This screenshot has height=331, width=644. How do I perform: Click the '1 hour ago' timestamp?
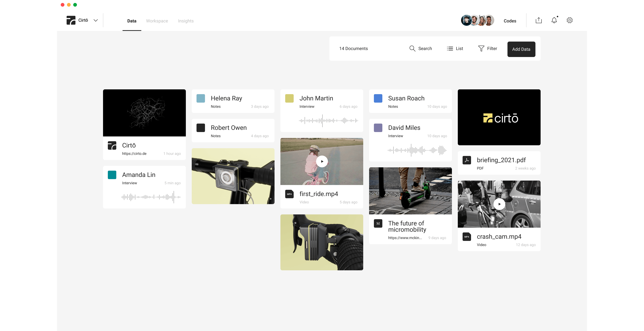pos(172,154)
